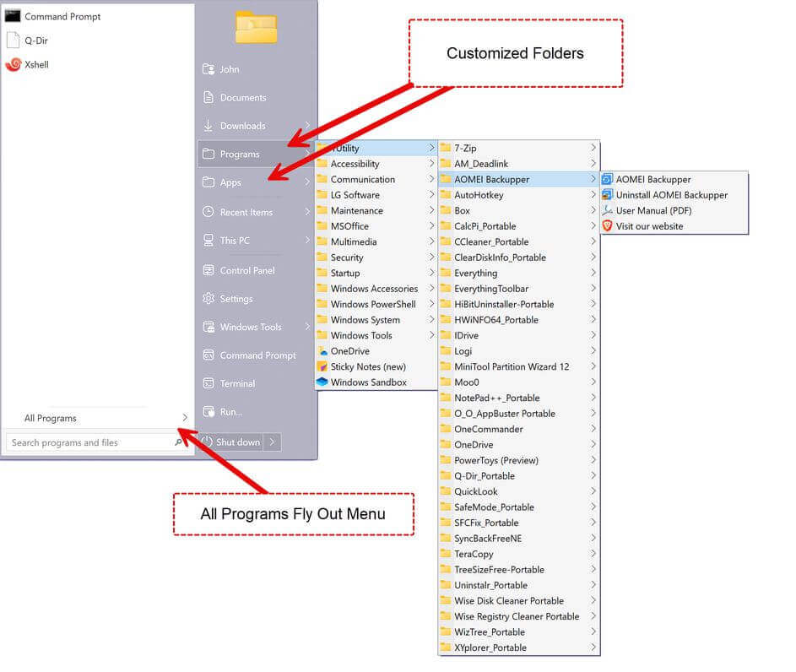Open User Manual (PDF) icon
796x672 pixels.
tap(607, 210)
